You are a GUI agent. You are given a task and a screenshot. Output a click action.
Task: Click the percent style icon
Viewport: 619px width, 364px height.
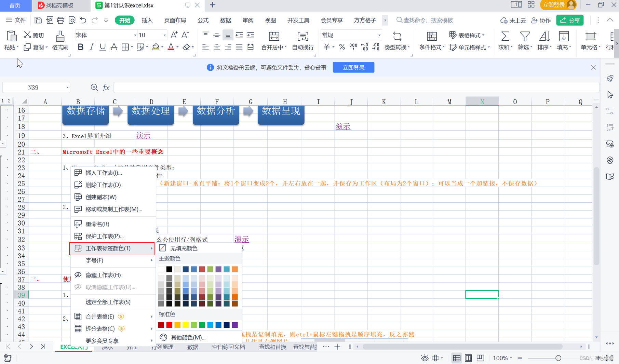coord(342,47)
